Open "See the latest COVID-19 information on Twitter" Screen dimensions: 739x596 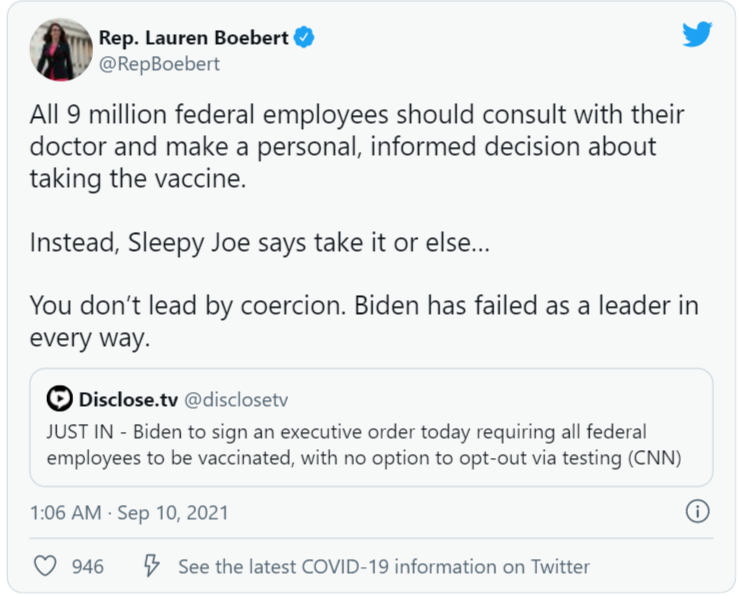click(x=383, y=566)
